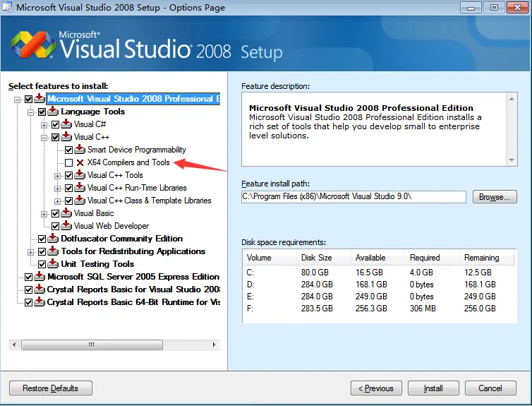532x406 pixels.
Task: Click the feature tree scroll left arrow
Action: click(14, 345)
